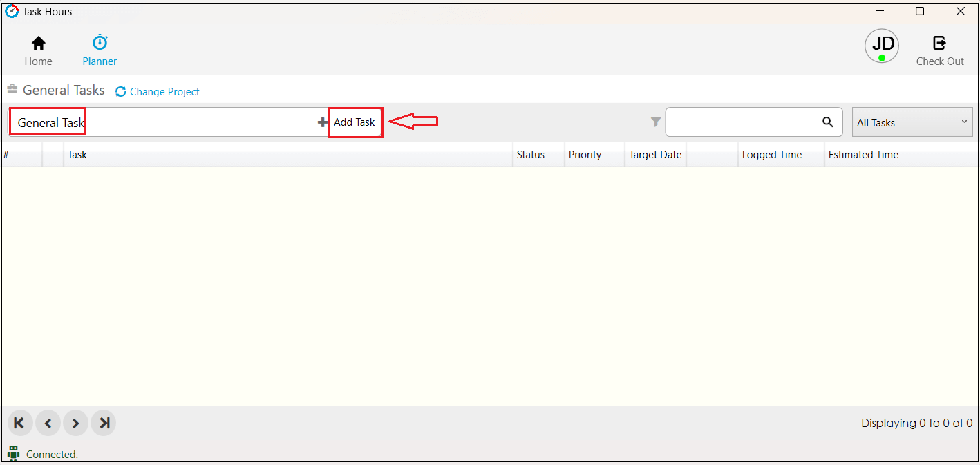Click the search magnifier icon
Image resolution: width=980 pixels, height=465 pixels.
[x=828, y=122]
